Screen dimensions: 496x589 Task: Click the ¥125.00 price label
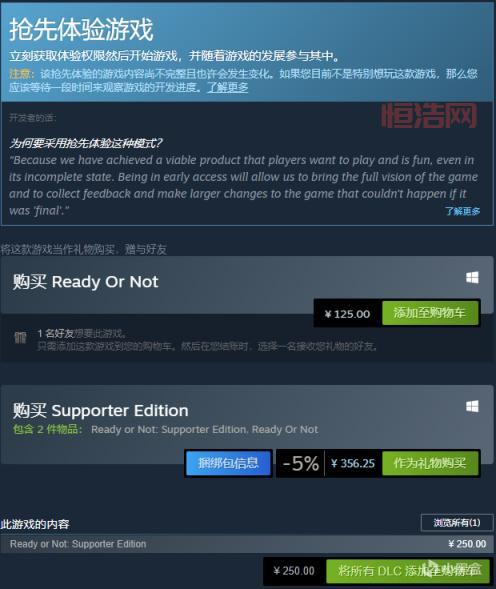[x=348, y=314]
